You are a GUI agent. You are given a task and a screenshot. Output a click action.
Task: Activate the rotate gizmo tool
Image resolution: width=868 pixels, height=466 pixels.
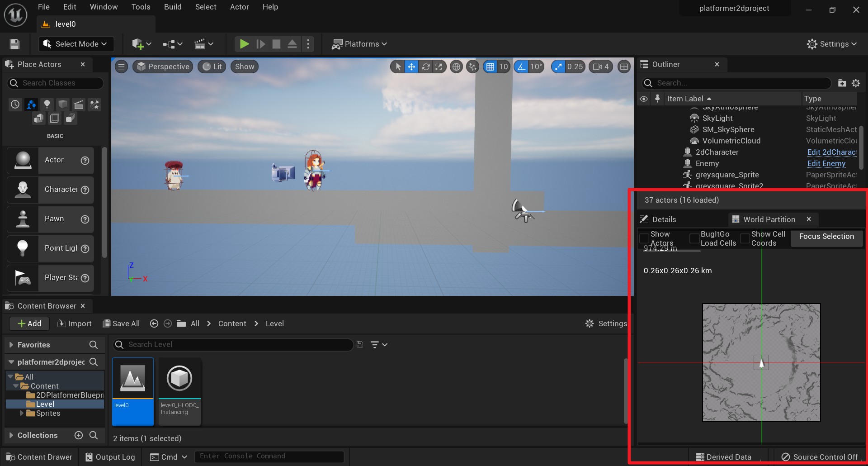point(425,67)
